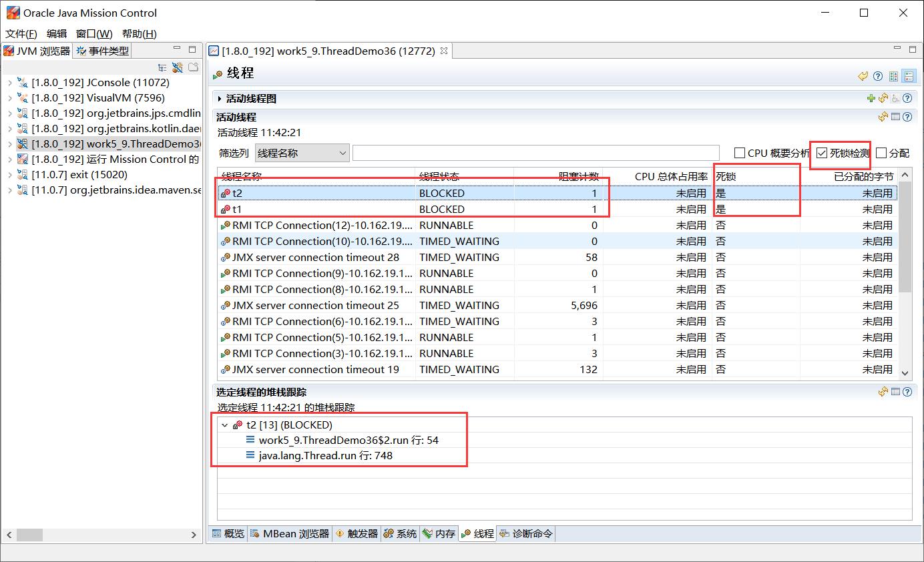Expand the [11.0.7] exit (15020) node

click(10, 175)
